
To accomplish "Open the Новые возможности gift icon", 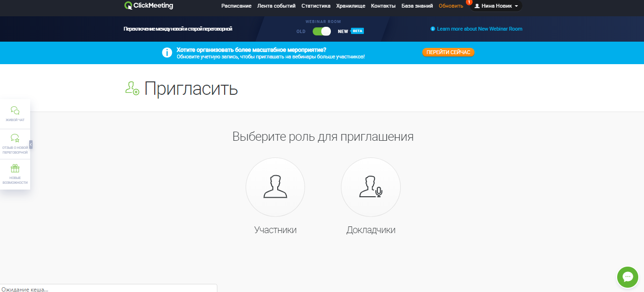I will pyautogui.click(x=15, y=174).
